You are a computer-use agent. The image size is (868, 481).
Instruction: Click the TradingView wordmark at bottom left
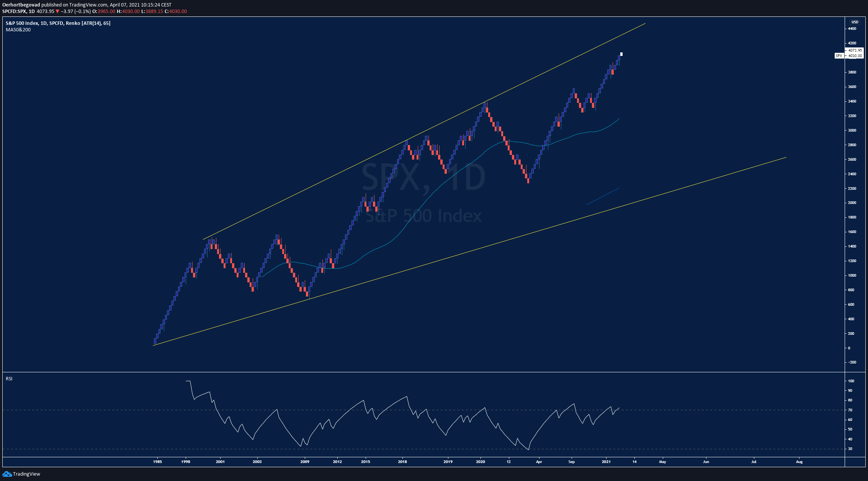pos(26,474)
